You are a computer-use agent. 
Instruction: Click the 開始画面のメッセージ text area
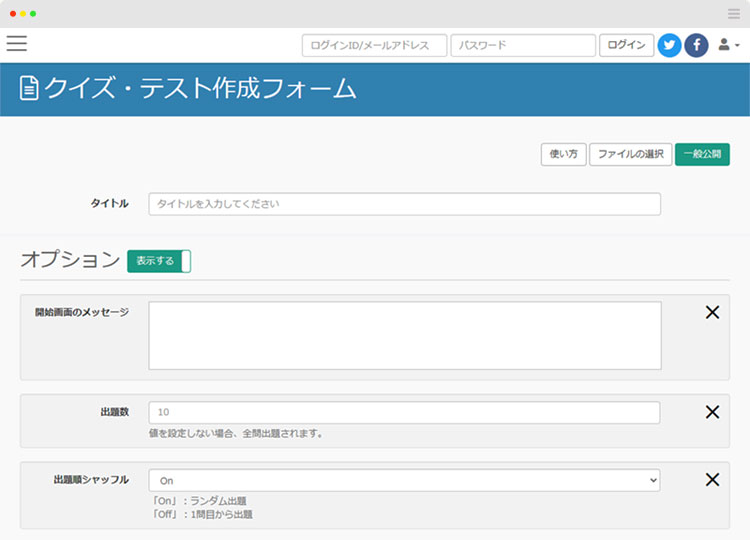(x=404, y=336)
